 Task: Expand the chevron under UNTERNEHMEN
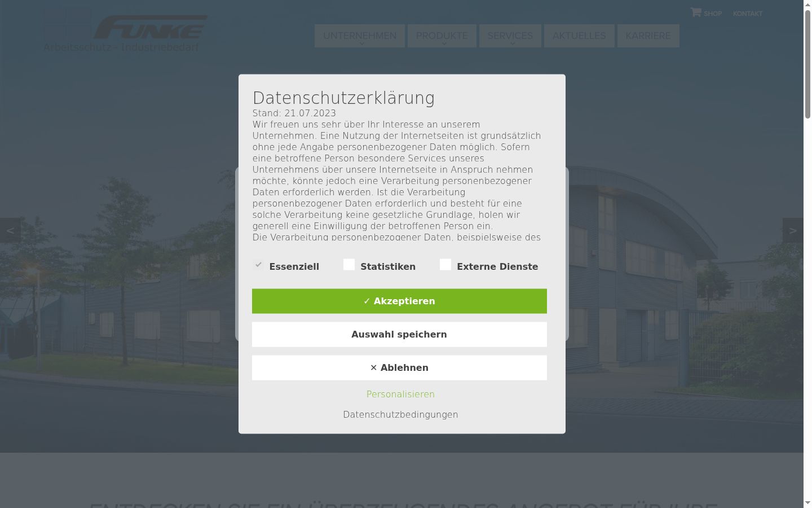362,44
